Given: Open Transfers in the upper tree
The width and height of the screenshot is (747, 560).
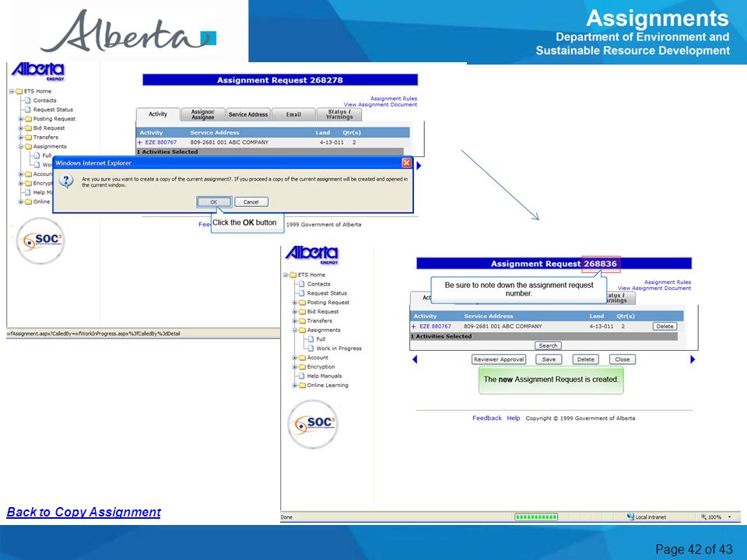Looking at the screenshot, I should tap(46, 137).
